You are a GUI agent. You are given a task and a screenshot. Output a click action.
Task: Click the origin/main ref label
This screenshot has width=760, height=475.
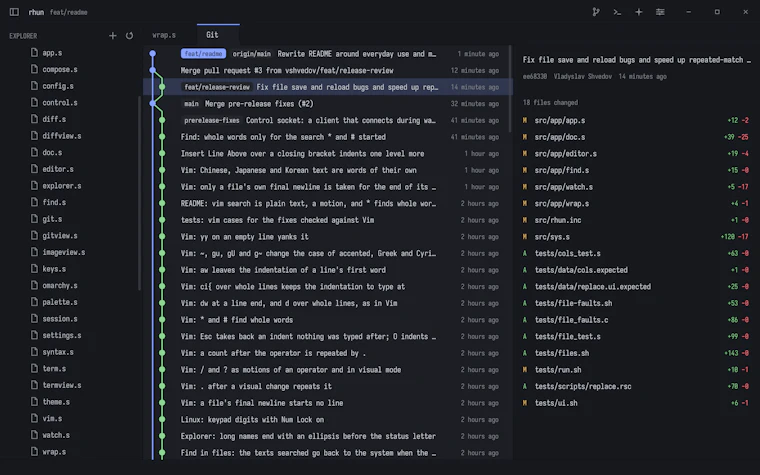(x=252, y=54)
